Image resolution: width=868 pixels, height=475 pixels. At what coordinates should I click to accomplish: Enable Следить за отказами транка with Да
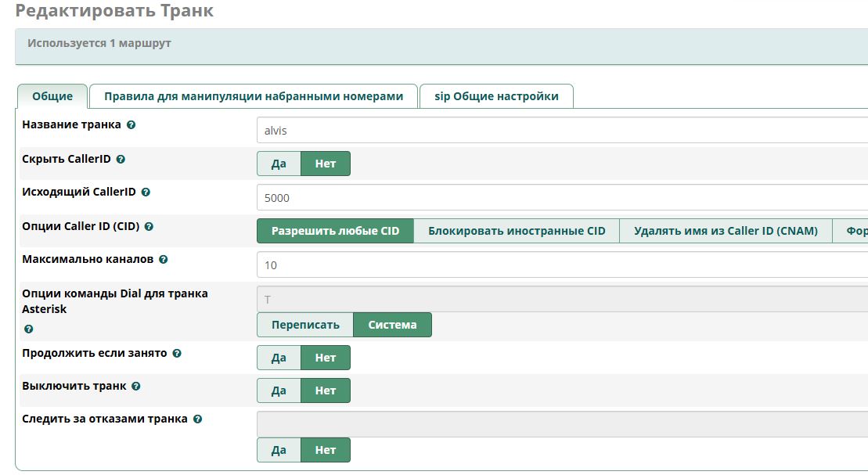[x=279, y=450]
